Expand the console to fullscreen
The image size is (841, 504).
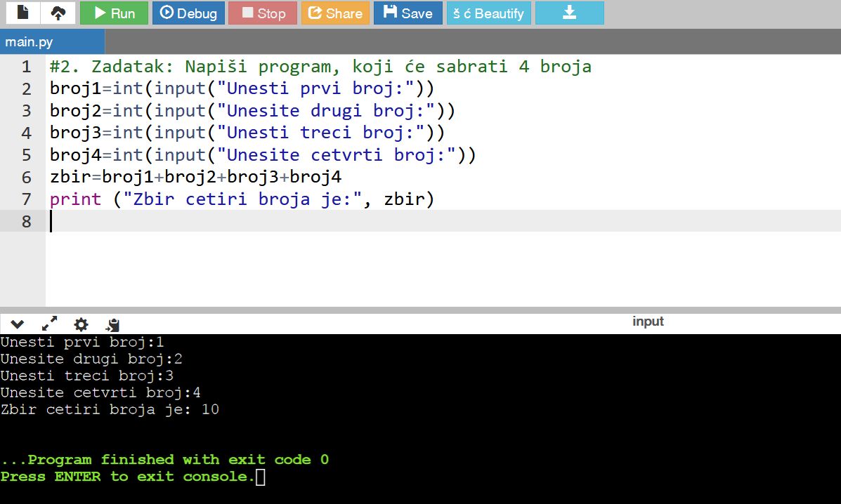49,324
